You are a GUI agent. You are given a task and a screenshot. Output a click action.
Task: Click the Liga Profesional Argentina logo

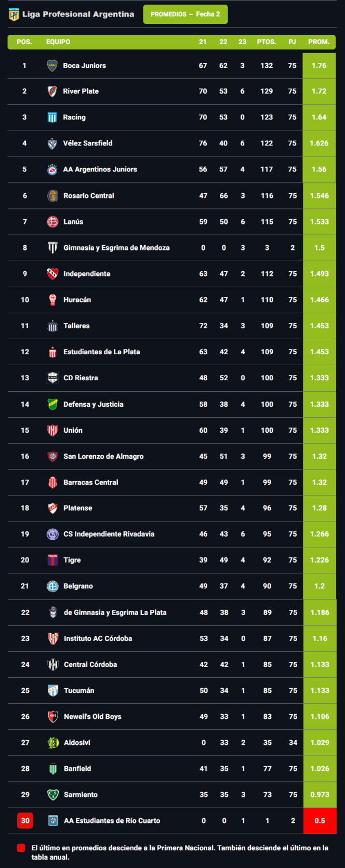click(14, 15)
